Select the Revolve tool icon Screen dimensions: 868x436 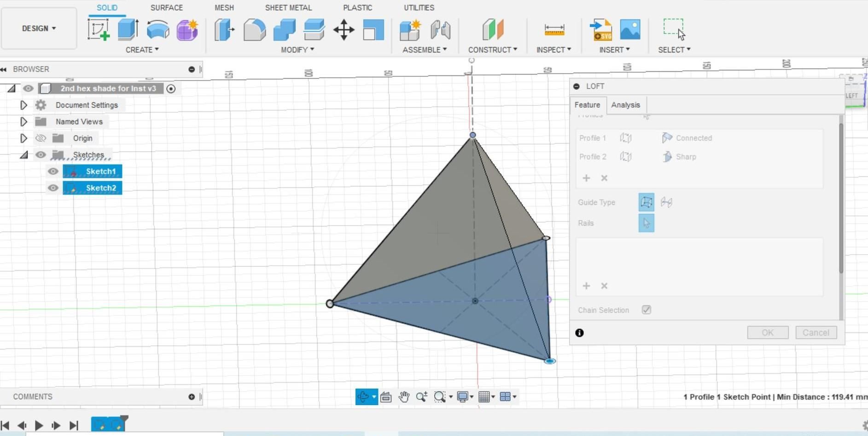click(157, 30)
